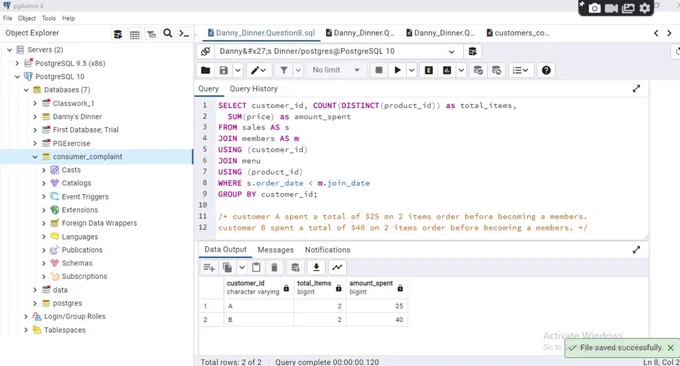Select the Tablespaces tree item
This screenshot has width=680, height=366.
point(65,330)
